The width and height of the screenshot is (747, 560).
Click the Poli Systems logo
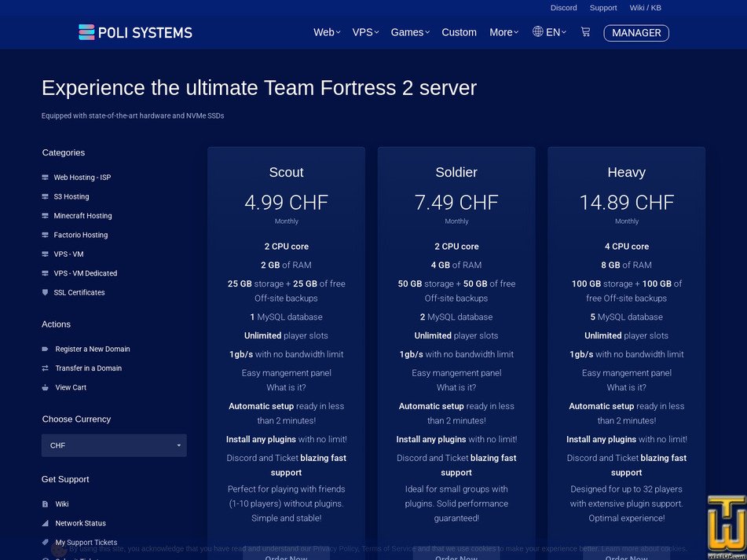tap(135, 32)
